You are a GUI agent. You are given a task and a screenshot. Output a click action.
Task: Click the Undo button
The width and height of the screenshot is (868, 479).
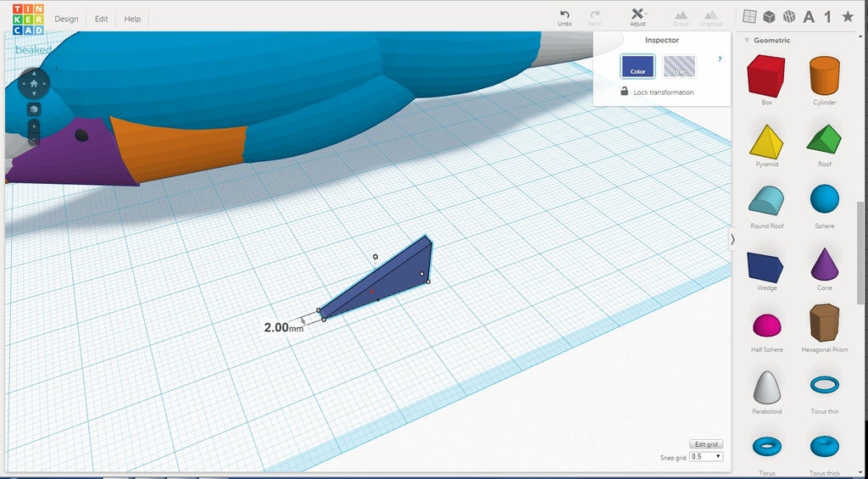565,18
